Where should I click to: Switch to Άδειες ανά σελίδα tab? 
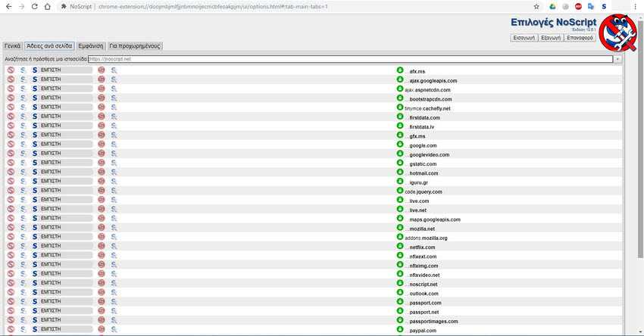tap(49, 46)
